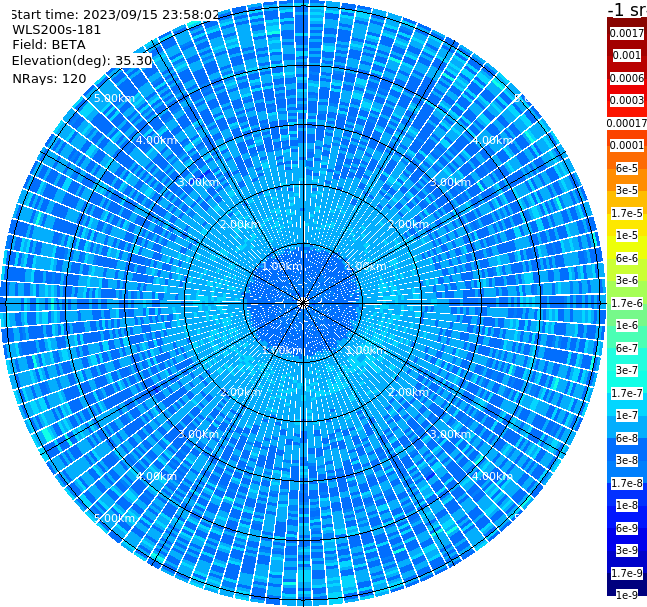The width and height of the screenshot is (647, 607).
Task: Click the NRays: 120 label
Action: pos(49,78)
